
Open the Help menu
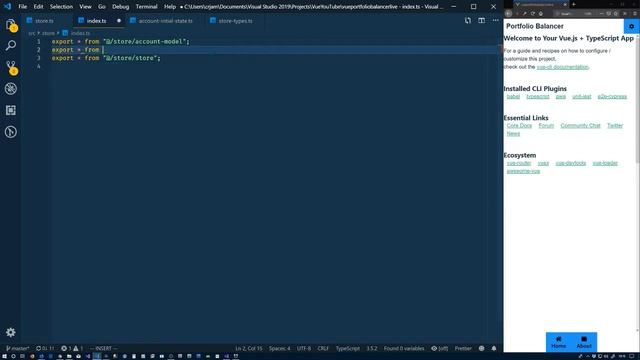coord(170,7)
